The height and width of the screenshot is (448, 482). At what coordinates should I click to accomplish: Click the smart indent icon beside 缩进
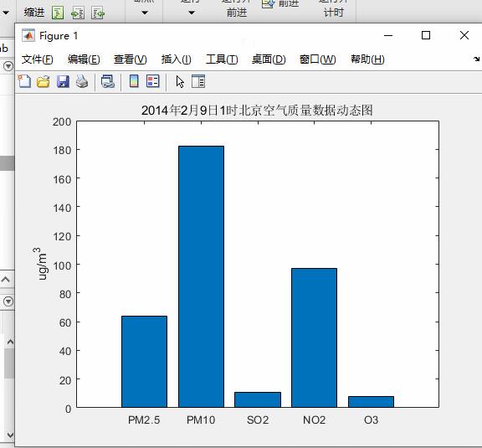(x=58, y=13)
